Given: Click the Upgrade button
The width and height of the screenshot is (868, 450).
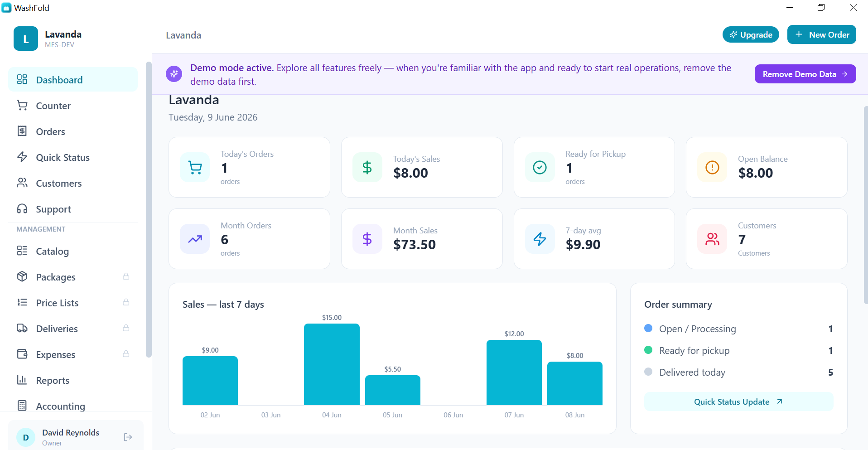Looking at the screenshot, I should coord(751,34).
